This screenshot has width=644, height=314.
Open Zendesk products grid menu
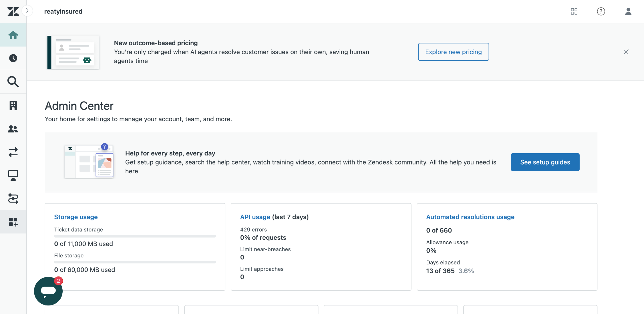click(x=574, y=11)
